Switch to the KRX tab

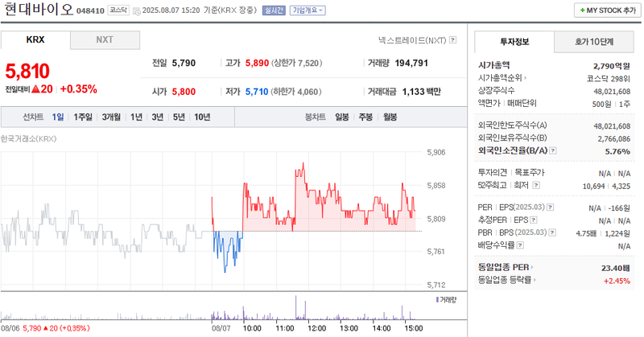pos(35,40)
